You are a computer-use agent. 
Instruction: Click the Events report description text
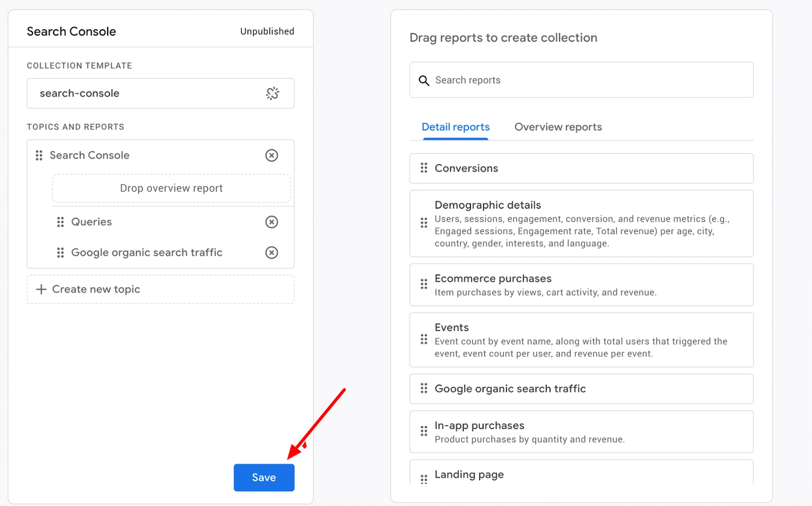[581, 348]
